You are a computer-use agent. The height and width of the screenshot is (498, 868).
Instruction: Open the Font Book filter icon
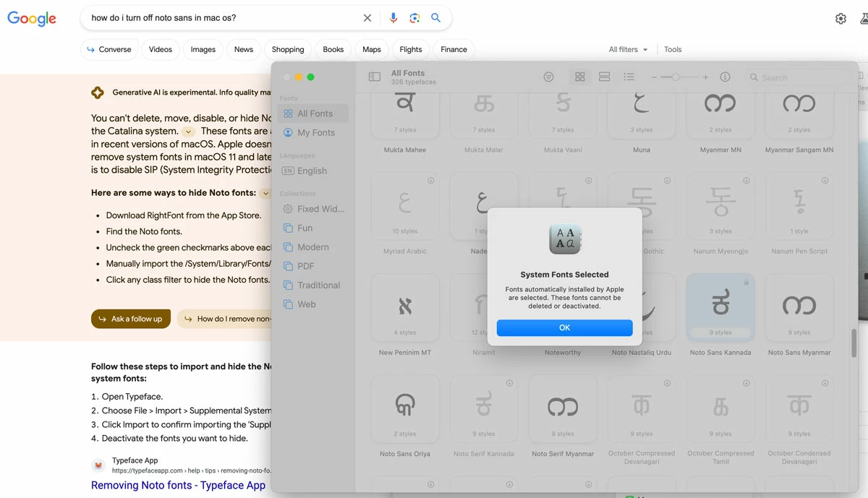[x=549, y=77]
